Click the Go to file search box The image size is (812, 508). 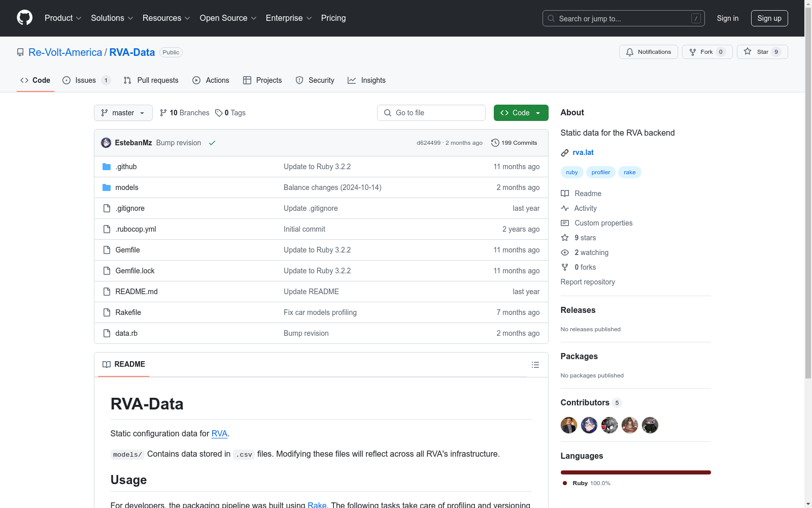click(x=431, y=113)
